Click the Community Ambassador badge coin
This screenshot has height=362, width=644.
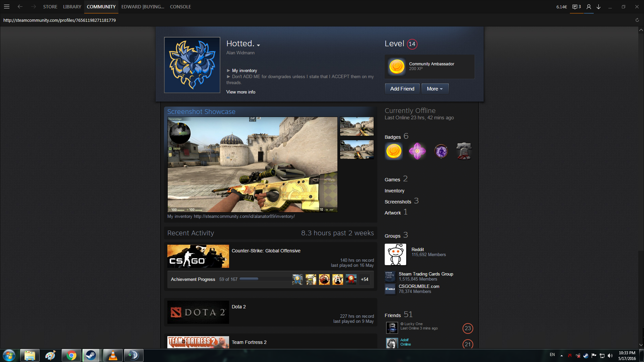396,66
